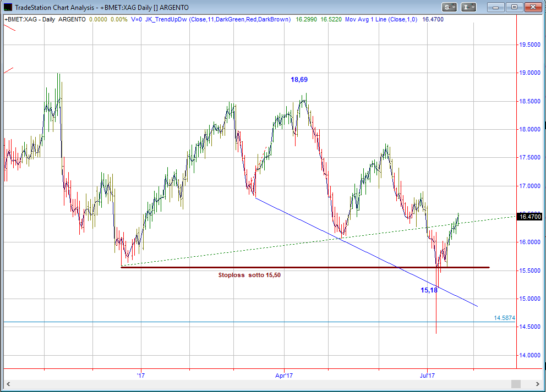Click the TradeStation chart window icon
This screenshot has width=546, height=392.
7,7
